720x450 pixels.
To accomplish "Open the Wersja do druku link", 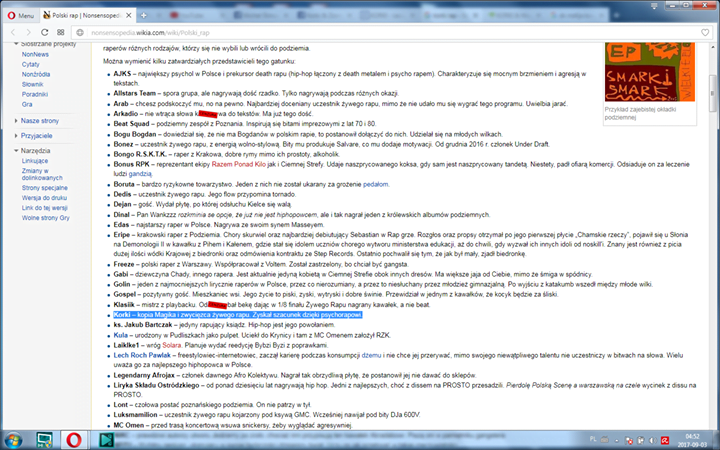I will (44, 196).
